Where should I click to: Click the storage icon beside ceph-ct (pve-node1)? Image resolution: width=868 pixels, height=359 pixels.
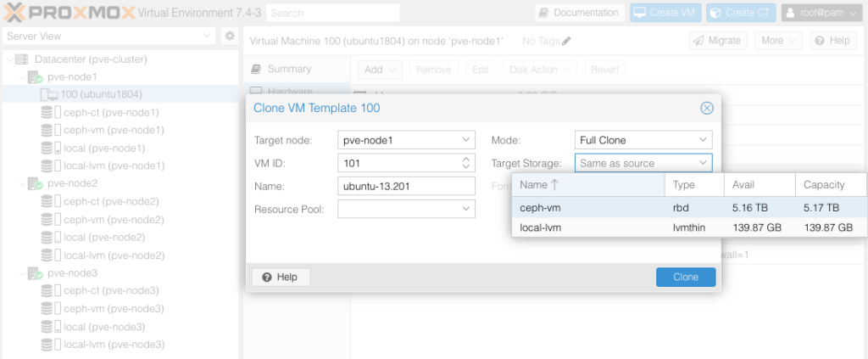tap(51, 113)
